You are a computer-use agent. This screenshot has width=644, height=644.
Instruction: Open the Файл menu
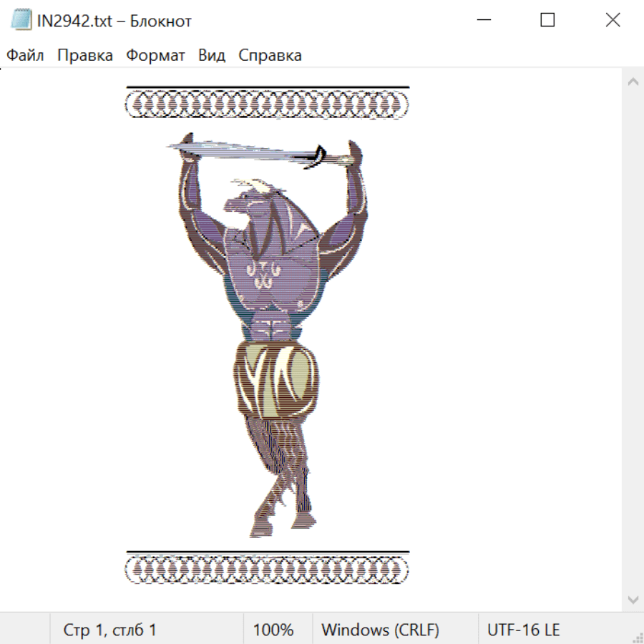[x=25, y=56]
